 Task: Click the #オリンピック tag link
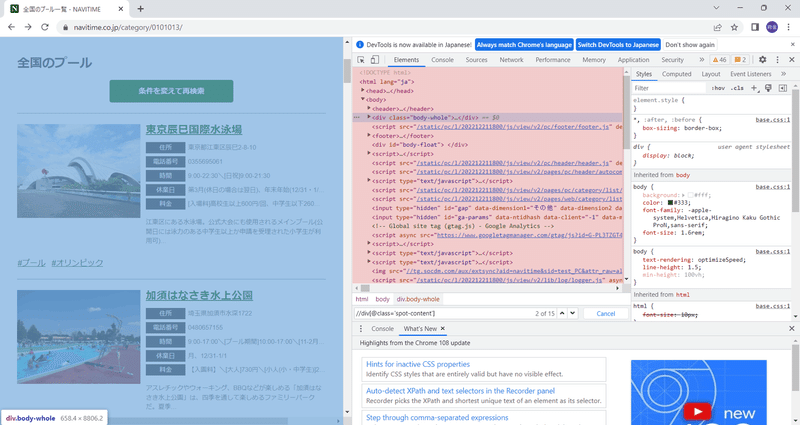pos(77,263)
